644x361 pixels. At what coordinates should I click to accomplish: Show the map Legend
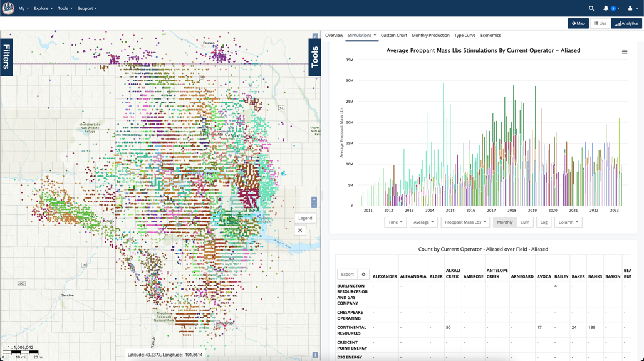click(305, 218)
